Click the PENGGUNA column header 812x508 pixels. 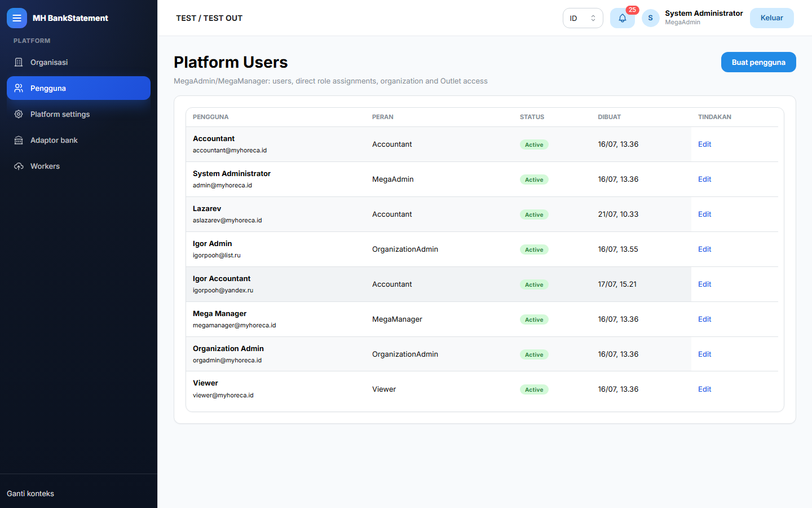click(210, 117)
